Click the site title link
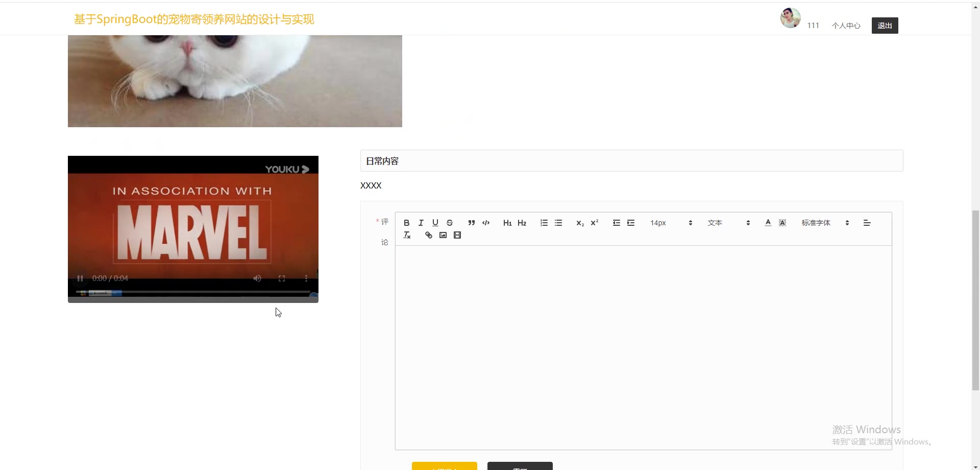Viewport: 980px width, 470px height. pos(194,19)
